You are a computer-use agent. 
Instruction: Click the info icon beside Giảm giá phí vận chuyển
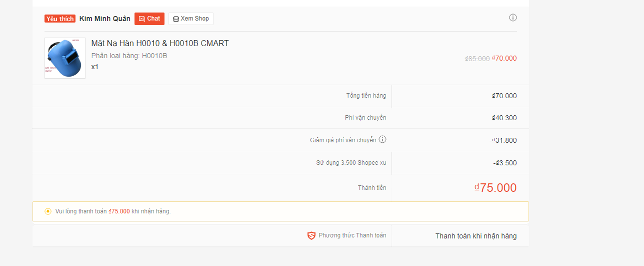pyautogui.click(x=382, y=139)
